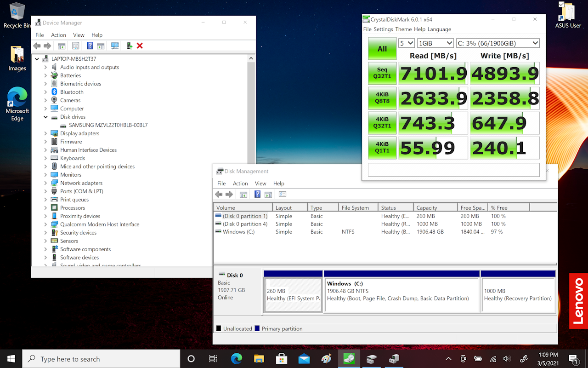Open File Explorer from the taskbar
Viewport: 588px width, 368px height.
[x=259, y=359]
